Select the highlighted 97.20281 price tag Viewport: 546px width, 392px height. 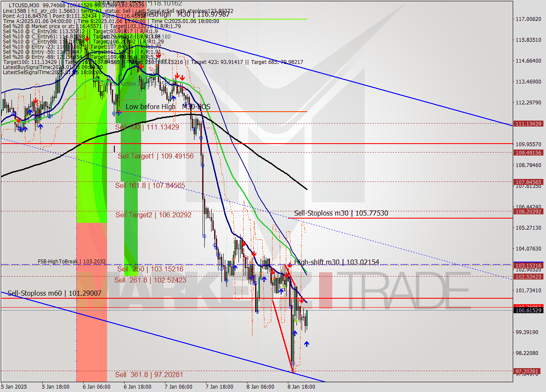(x=528, y=371)
